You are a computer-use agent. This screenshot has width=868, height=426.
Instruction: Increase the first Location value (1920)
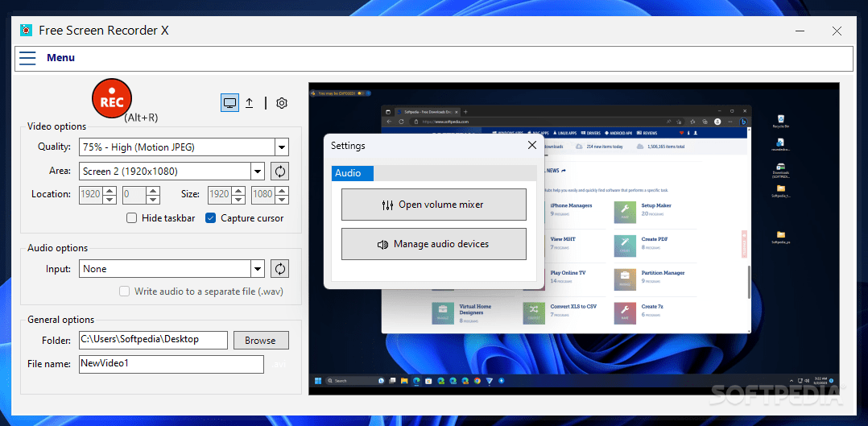coord(110,190)
